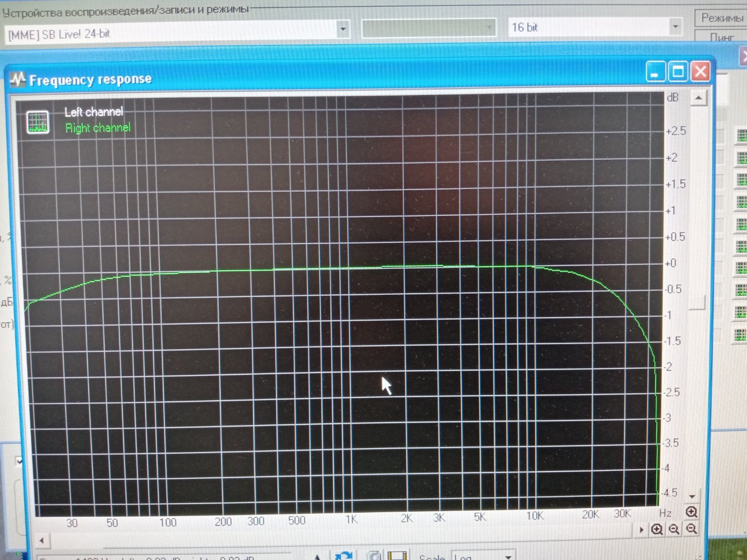
Task: Maximize the Frequency response window
Action: (x=678, y=72)
